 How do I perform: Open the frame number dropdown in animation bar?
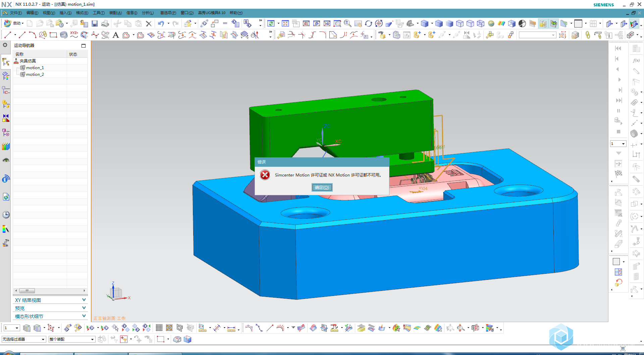point(618,144)
